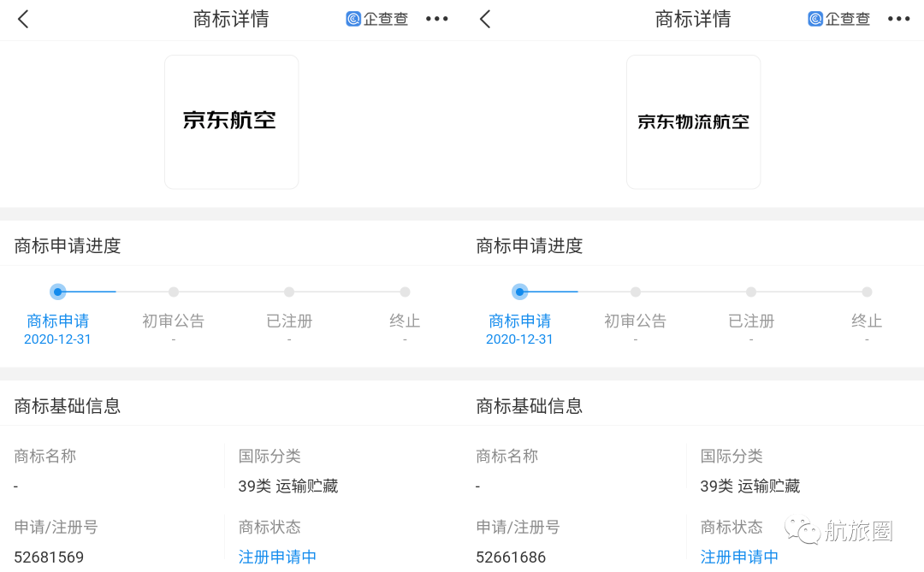This screenshot has height=572, width=924.
Task: Open more options on right 京东物流航空 page
Action: pos(898,19)
